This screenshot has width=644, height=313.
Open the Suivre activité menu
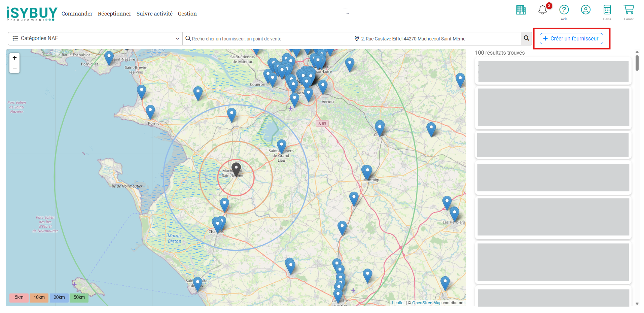point(154,14)
